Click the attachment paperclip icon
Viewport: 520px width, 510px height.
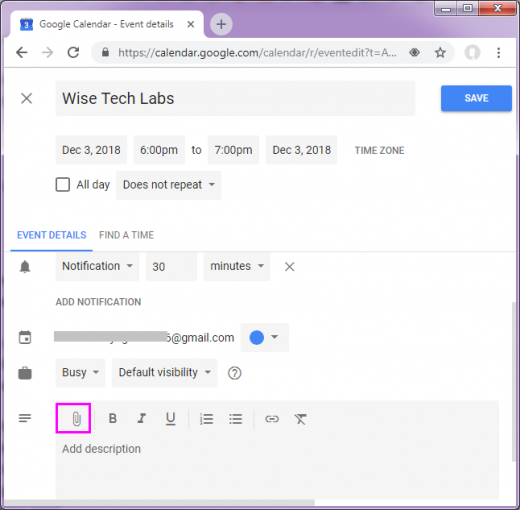point(76,419)
